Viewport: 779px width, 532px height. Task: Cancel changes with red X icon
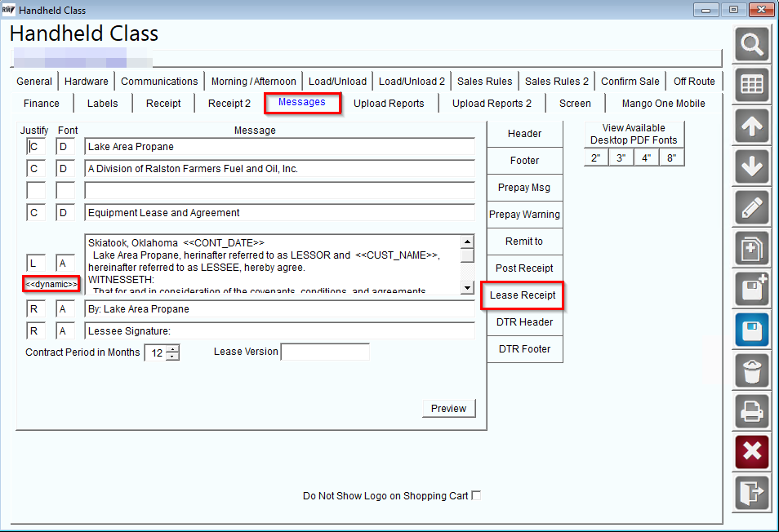[752, 452]
